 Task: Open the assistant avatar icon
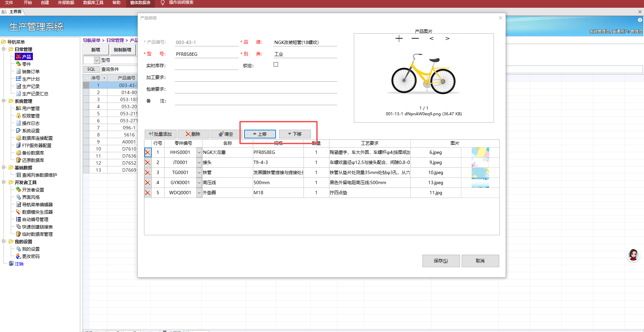633,255
